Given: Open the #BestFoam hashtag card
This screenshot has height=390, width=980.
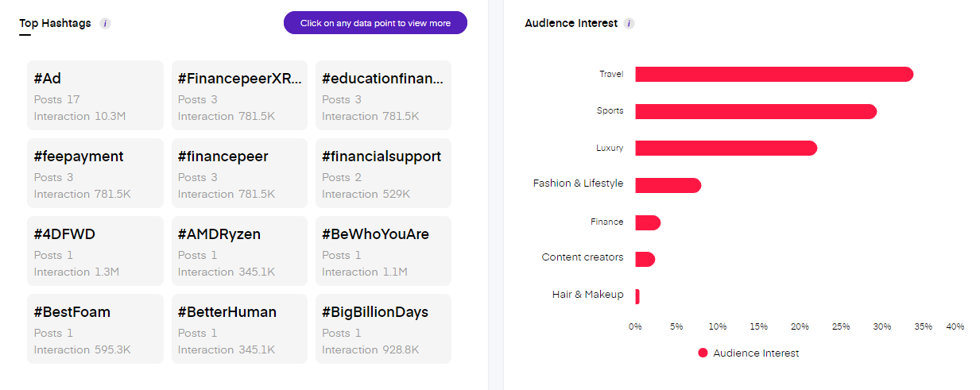Looking at the screenshot, I should click(x=95, y=329).
